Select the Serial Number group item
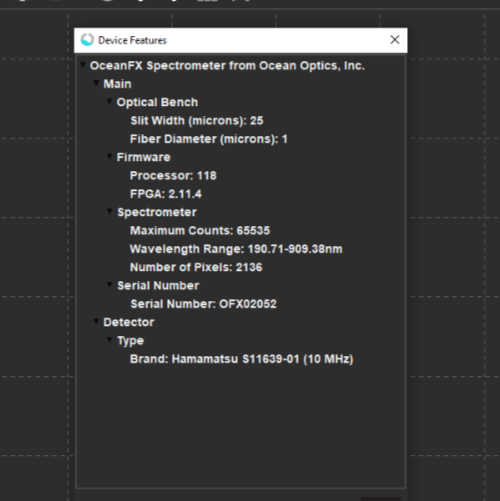The height and width of the screenshot is (501, 500). point(158,286)
